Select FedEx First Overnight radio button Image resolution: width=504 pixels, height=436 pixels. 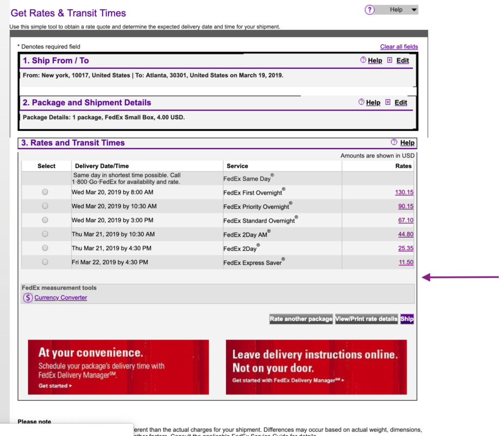pos(45,192)
